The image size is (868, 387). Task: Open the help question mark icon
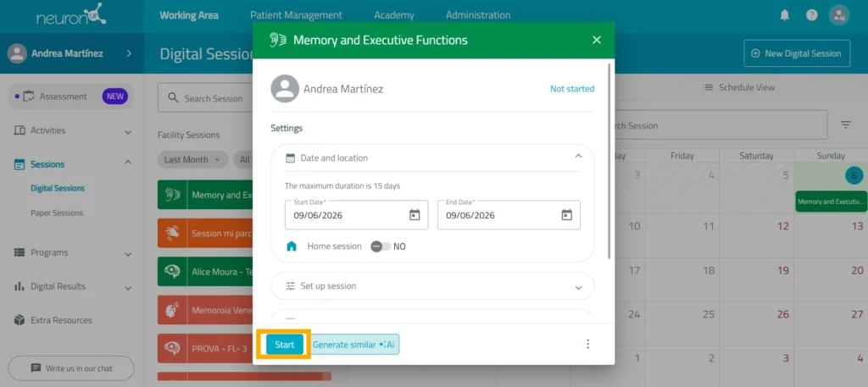[x=811, y=15]
